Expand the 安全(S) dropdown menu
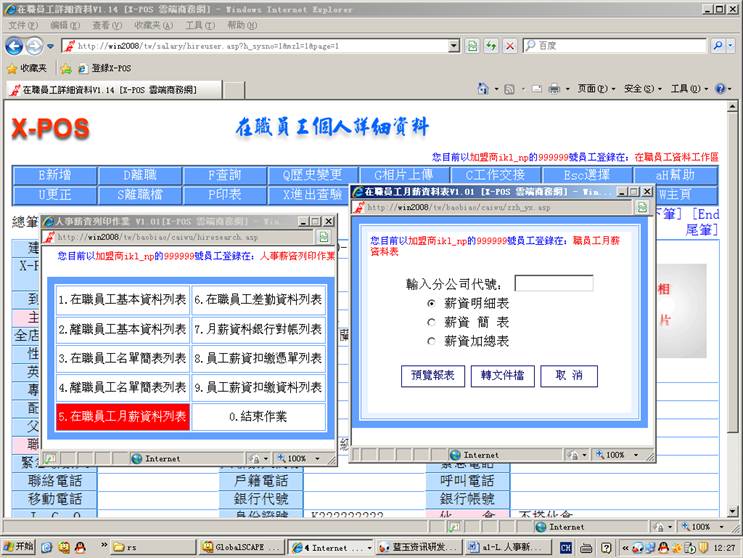Screen dimensions: 743x558 (644, 89)
